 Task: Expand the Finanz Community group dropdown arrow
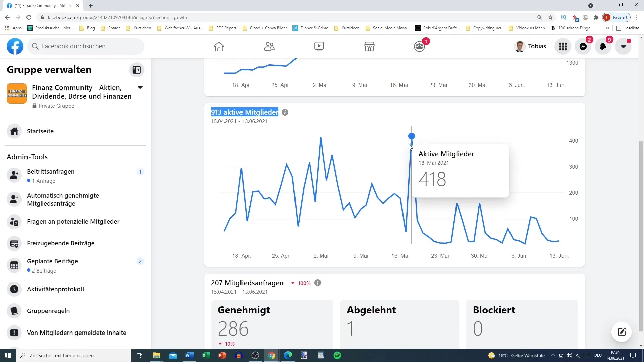[x=141, y=88]
